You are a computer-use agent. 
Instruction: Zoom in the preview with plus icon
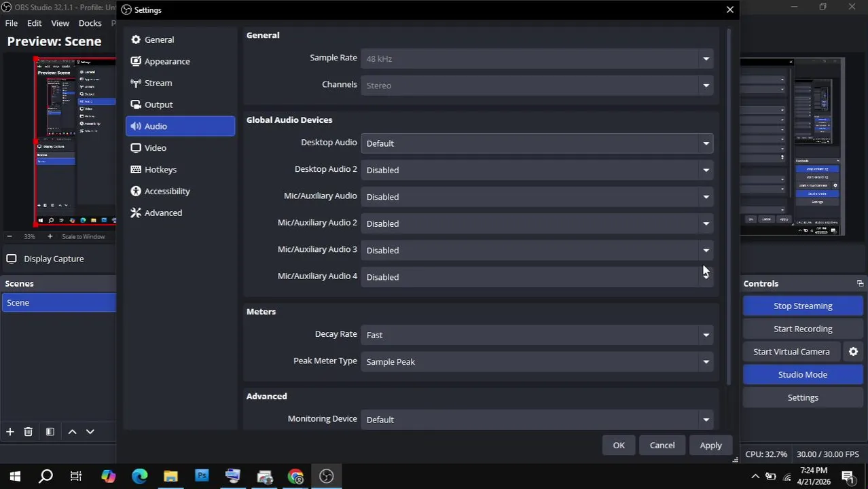pyautogui.click(x=50, y=236)
